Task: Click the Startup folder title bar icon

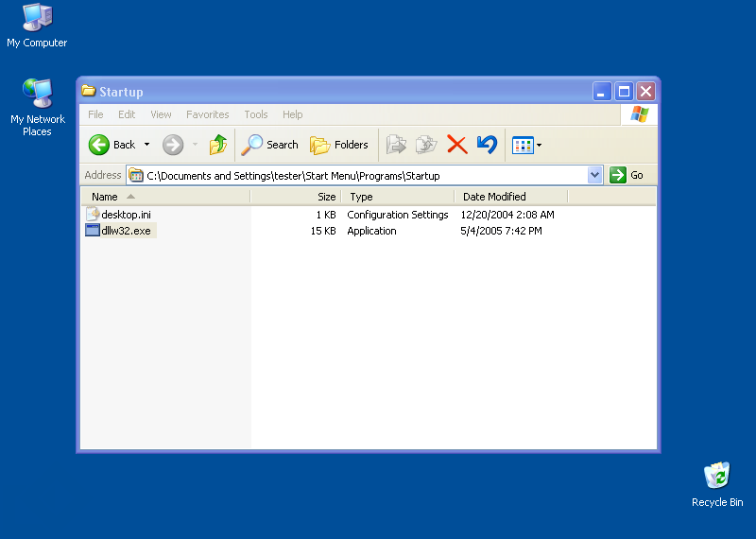Action: (88, 91)
